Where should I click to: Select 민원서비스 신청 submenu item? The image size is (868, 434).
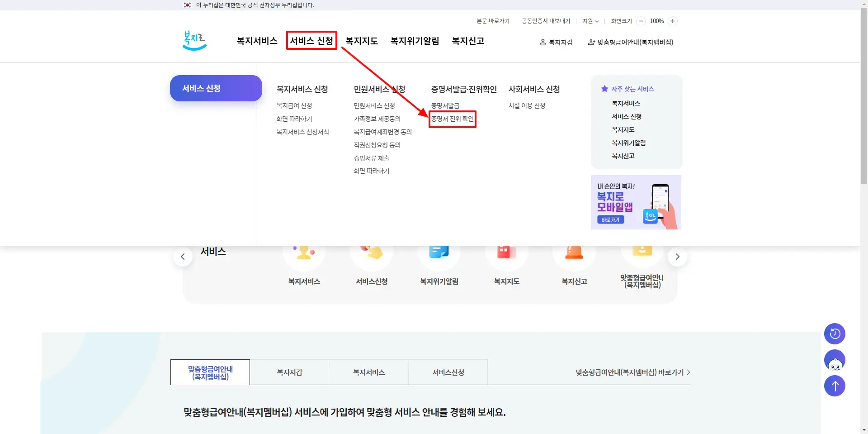[x=374, y=105]
